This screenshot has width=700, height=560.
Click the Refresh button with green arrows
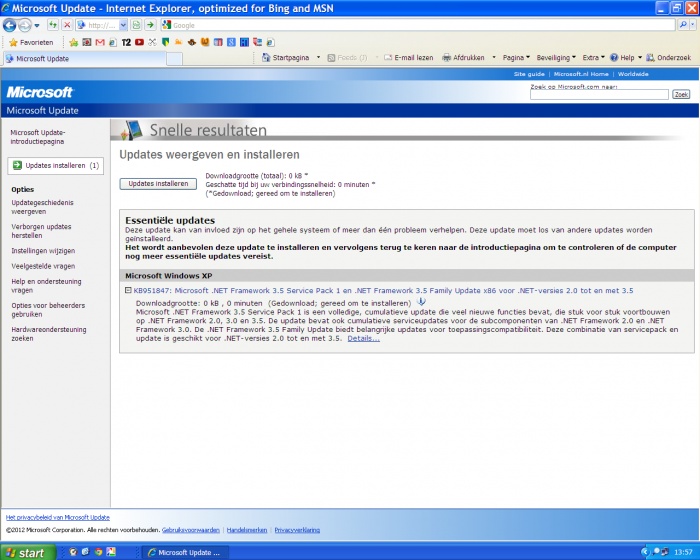point(53,25)
